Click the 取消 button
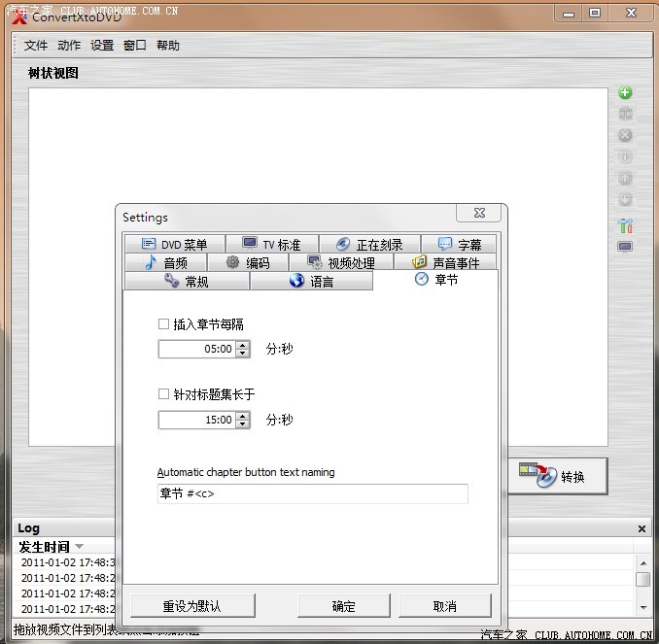This screenshot has height=644, width=659. [x=444, y=606]
